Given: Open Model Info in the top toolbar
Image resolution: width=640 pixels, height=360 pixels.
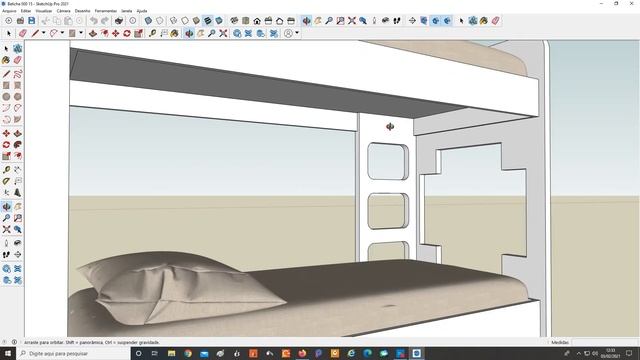Looking at the screenshot, I should (133, 20).
